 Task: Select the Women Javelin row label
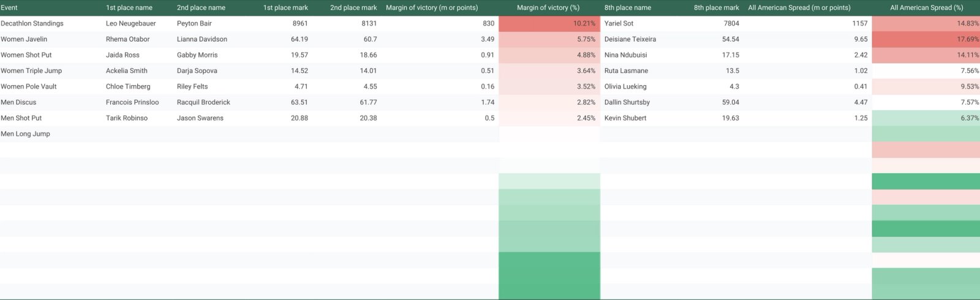(x=24, y=39)
